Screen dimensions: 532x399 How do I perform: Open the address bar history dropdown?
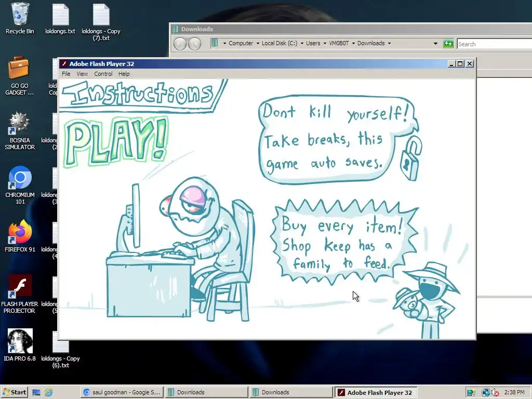point(435,44)
